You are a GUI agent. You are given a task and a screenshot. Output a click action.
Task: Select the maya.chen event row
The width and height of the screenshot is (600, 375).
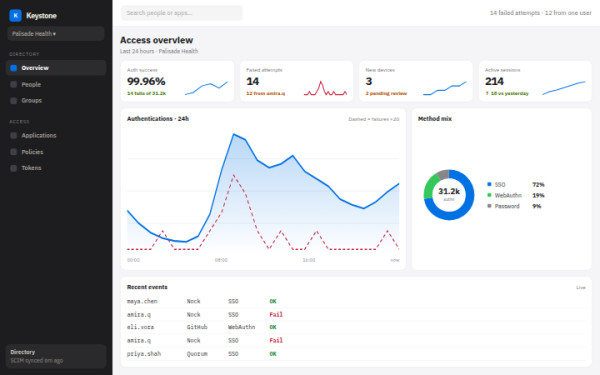[356, 302]
